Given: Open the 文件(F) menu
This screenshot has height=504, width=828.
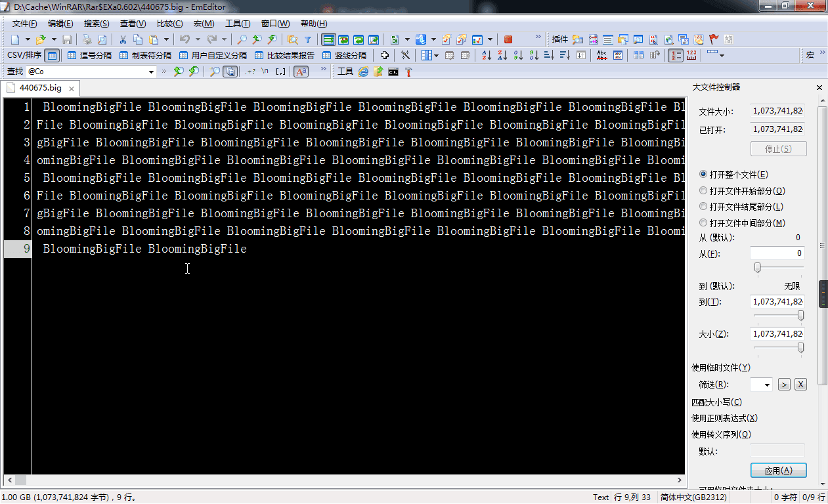Looking at the screenshot, I should (x=25, y=24).
